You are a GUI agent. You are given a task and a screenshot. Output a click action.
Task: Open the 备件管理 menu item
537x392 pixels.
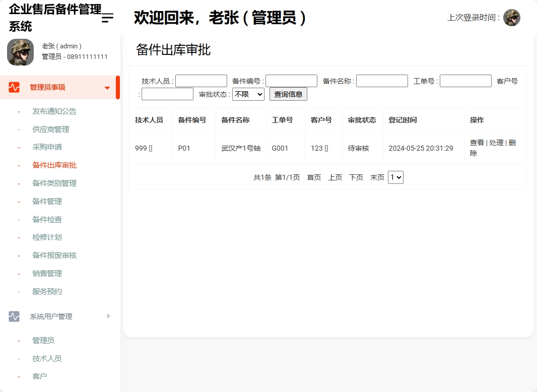click(47, 201)
